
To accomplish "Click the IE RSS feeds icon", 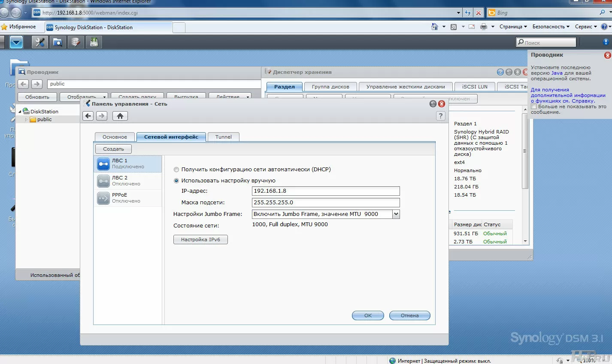I will 454,27.
